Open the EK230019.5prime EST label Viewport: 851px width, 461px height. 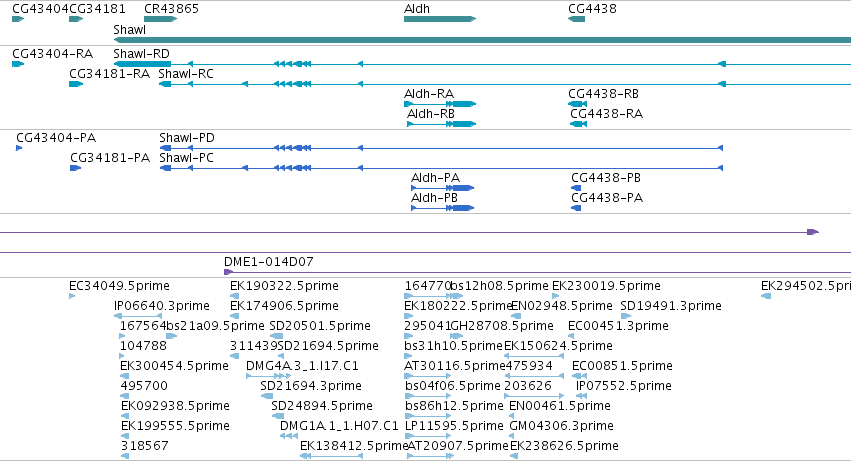(x=606, y=286)
